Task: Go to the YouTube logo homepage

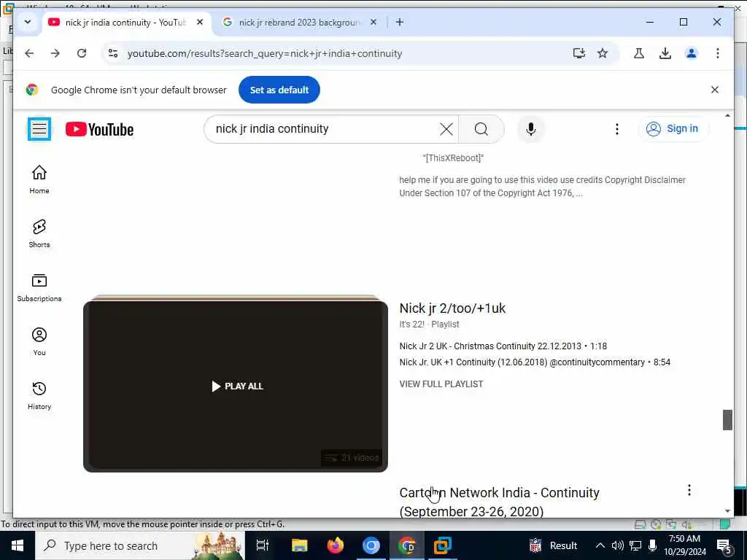Action: coord(99,129)
